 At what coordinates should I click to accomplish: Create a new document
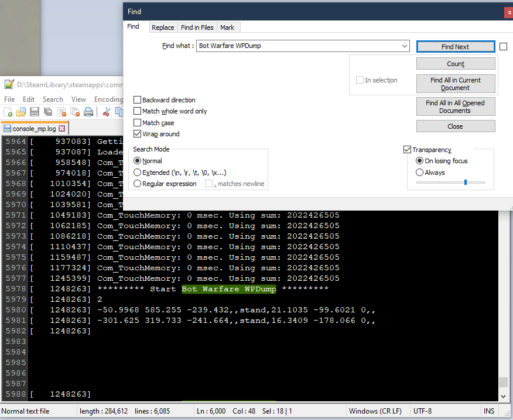[8, 112]
